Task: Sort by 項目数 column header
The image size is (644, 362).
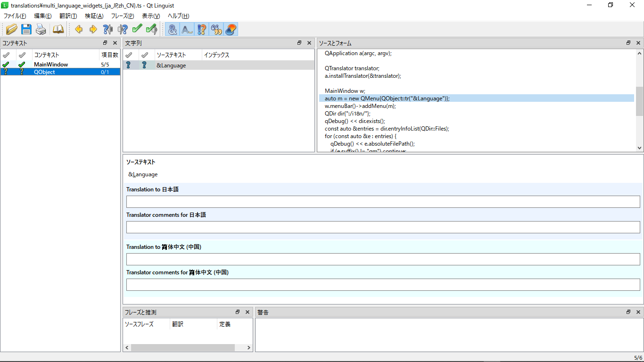Action: 109,55
